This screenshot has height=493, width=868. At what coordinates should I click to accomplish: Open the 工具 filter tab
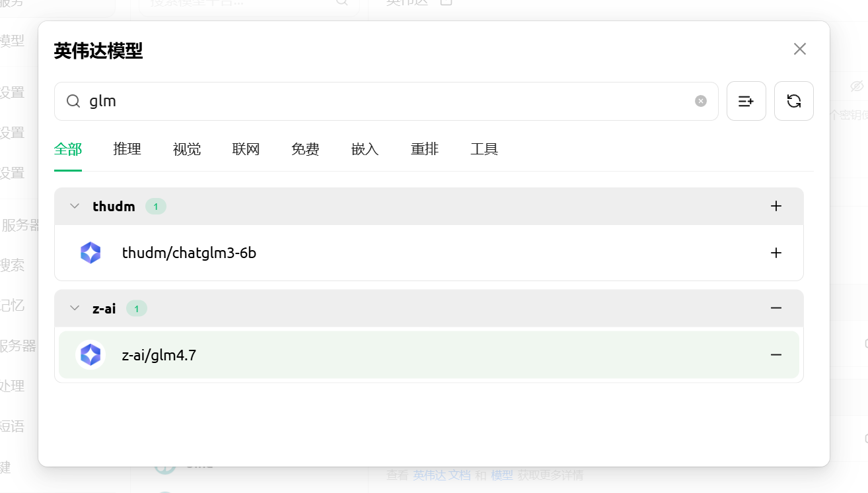point(484,149)
